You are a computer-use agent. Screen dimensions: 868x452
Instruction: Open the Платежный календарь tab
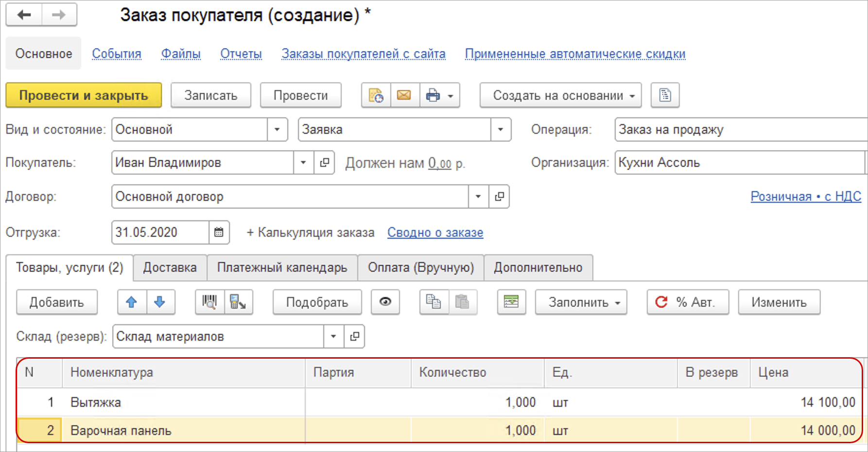pyautogui.click(x=282, y=268)
